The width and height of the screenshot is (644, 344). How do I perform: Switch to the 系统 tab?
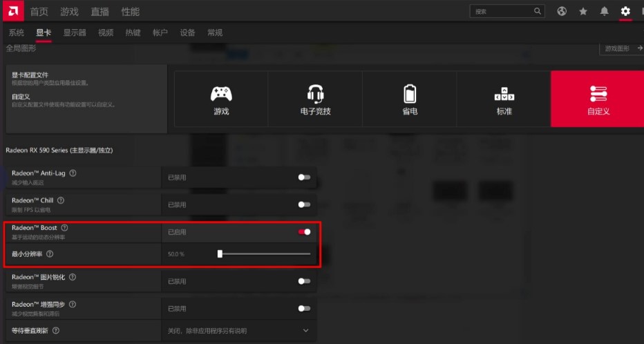(17, 33)
